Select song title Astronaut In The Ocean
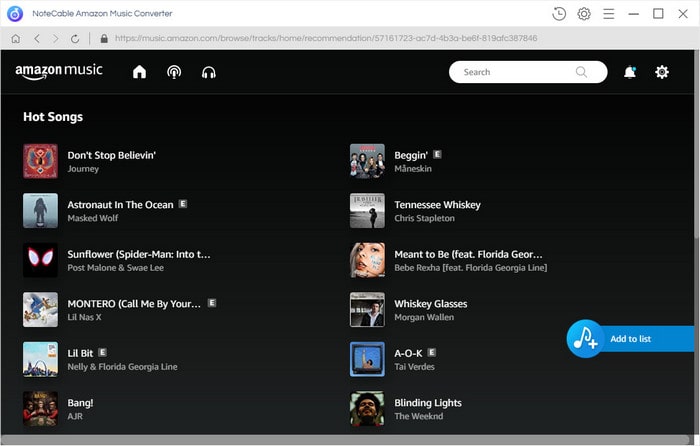The image size is (700, 446). tap(121, 204)
